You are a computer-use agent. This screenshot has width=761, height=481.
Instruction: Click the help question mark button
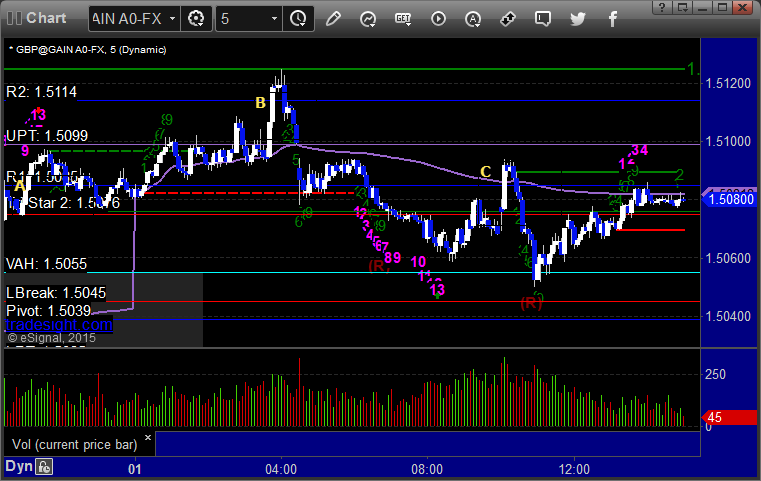pyautogui.click(x=662, y=7)
